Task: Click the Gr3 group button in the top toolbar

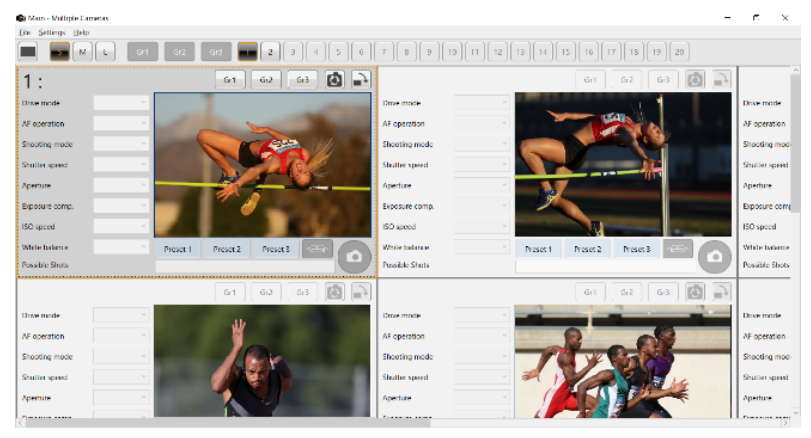Action: [x=216, y=52]
